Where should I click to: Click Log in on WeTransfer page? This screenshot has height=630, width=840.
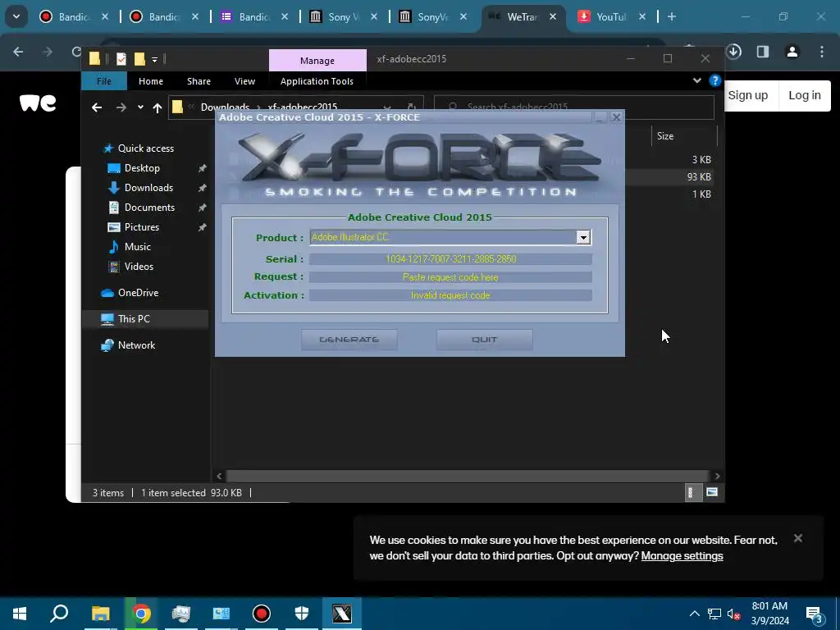point(805,95)
